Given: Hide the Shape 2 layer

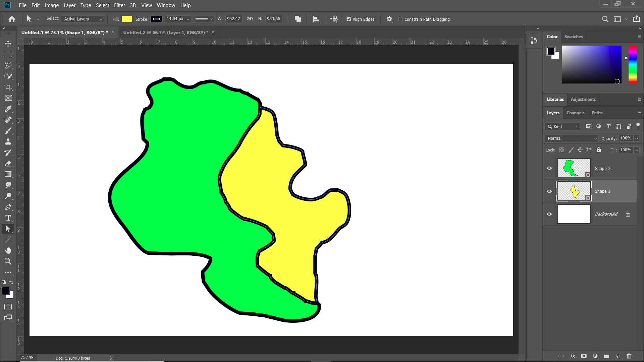Looking at the screenshot, I should tap(549, 168).
